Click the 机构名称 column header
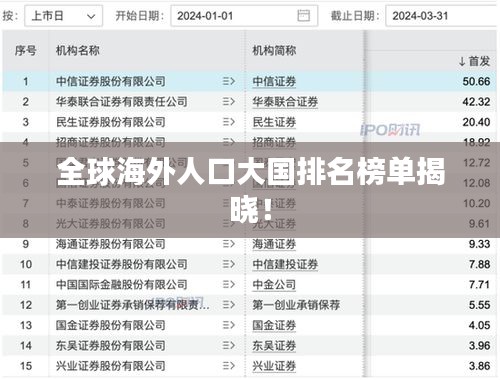Viewport: 500px width, 380px height. point(78,51)
